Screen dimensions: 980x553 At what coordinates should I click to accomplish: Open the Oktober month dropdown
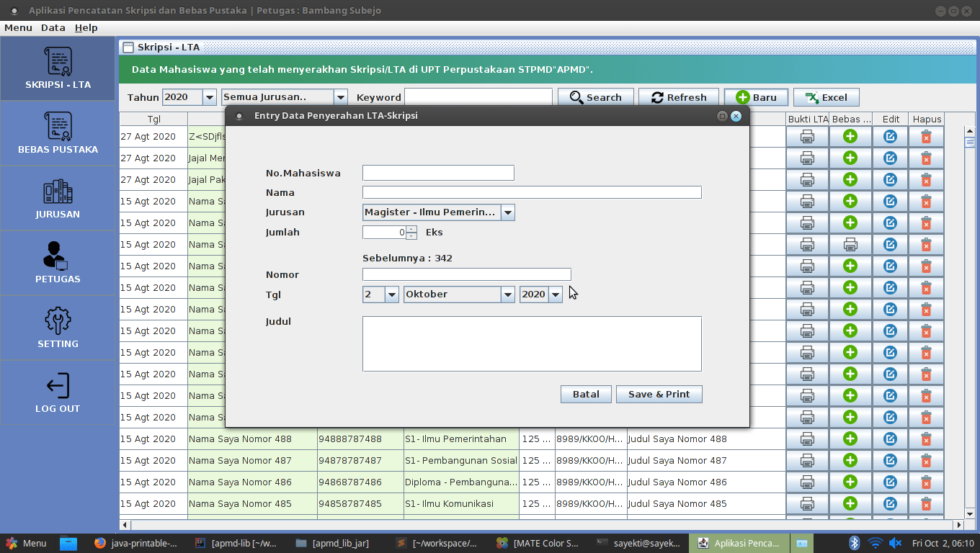pyautogui.click(x=507, y=295)
